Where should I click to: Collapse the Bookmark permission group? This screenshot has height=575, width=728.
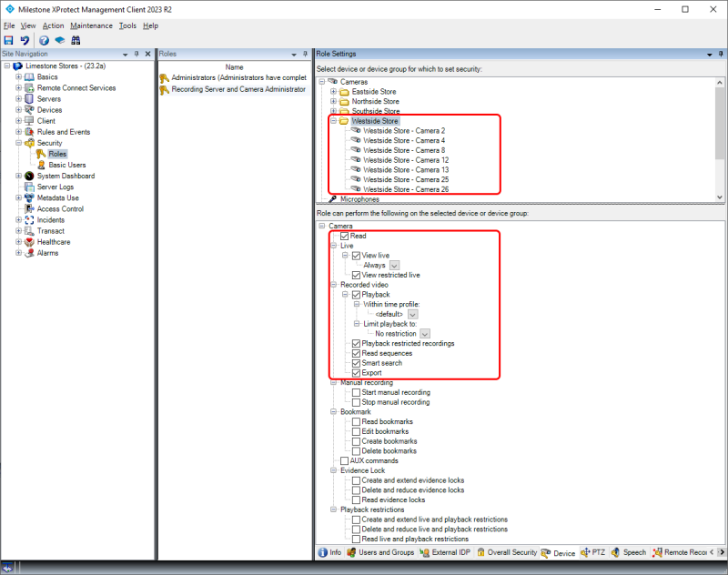click(333, 412)
